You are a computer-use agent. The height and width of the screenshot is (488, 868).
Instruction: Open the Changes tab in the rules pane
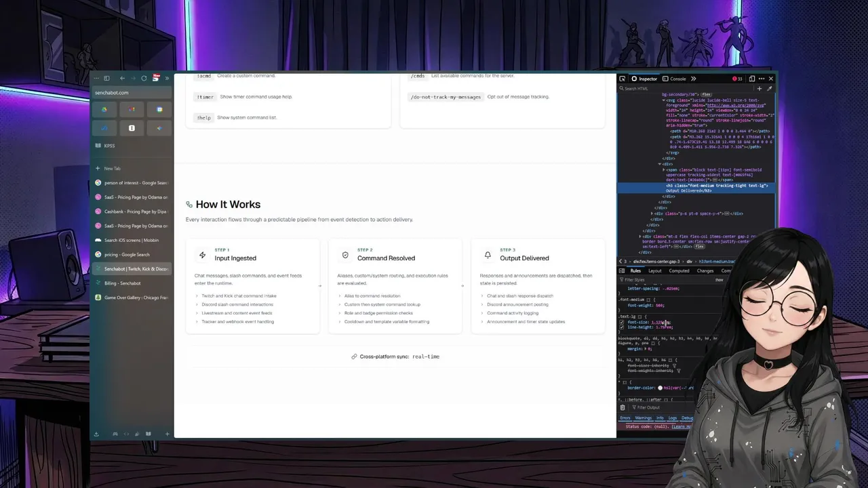[x=705, y=270]
